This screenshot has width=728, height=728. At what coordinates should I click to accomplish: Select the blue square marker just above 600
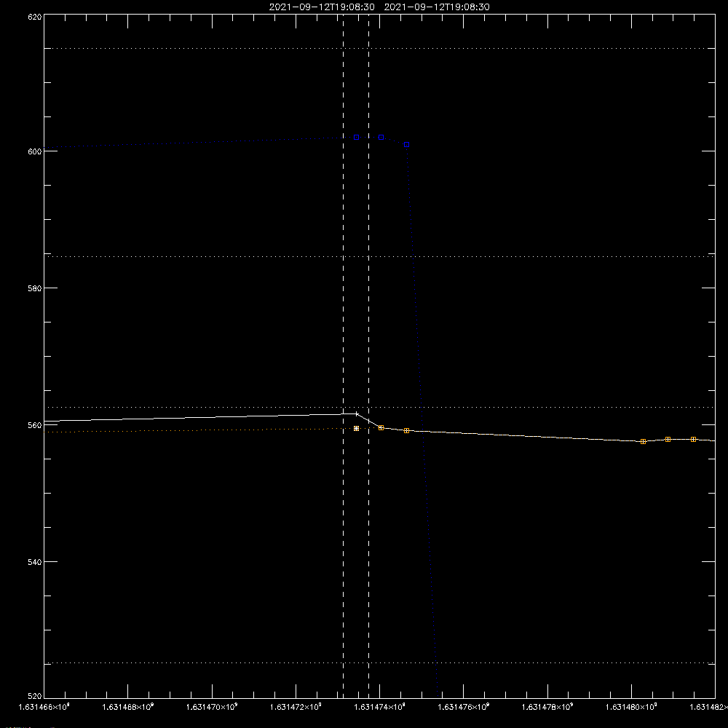(x=406, y=145)
